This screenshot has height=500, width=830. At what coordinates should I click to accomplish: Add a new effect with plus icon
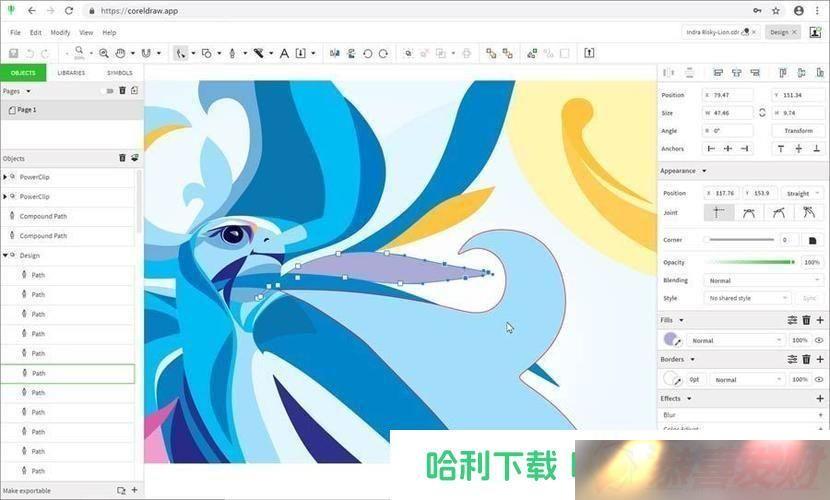click(x=820, y=398)
